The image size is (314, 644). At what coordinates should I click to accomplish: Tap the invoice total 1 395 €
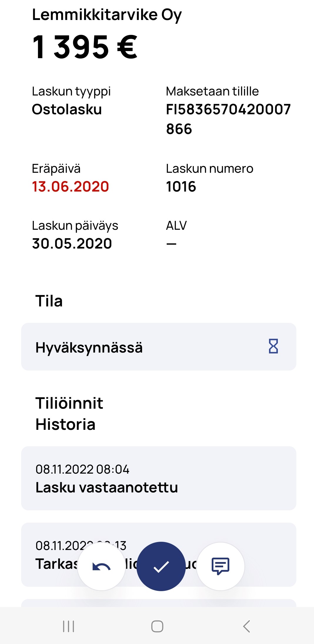[85, 47]
